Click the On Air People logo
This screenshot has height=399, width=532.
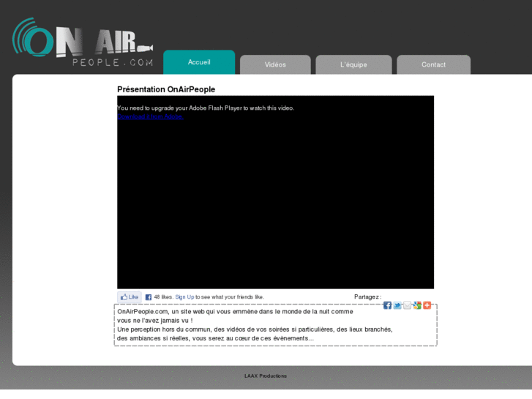coord(83,42)
